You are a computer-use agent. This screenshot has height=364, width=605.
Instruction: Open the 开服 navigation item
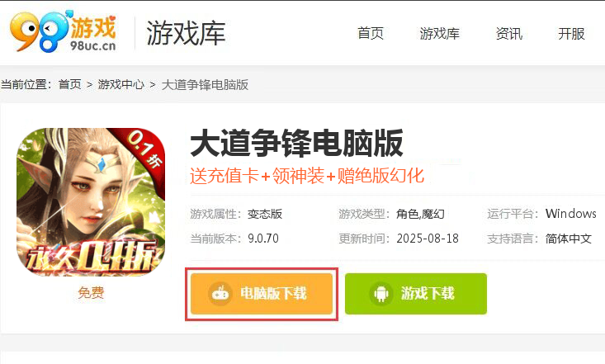coord(571,34)
